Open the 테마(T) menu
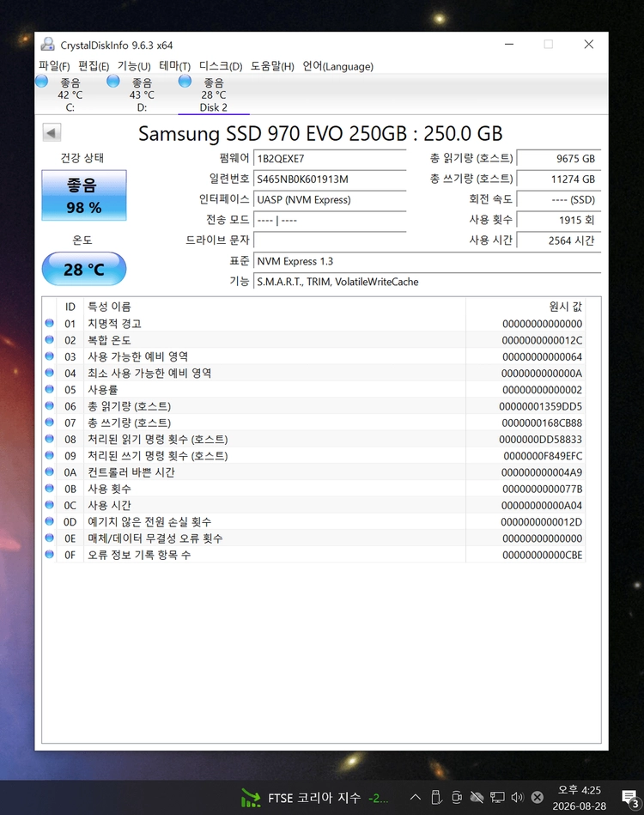Screen dimensions: 644x815 [174, 66]
